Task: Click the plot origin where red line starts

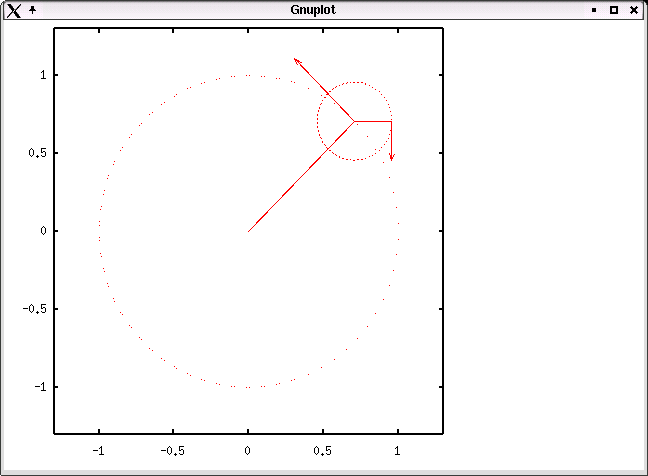Action: [x=248, y=231]
